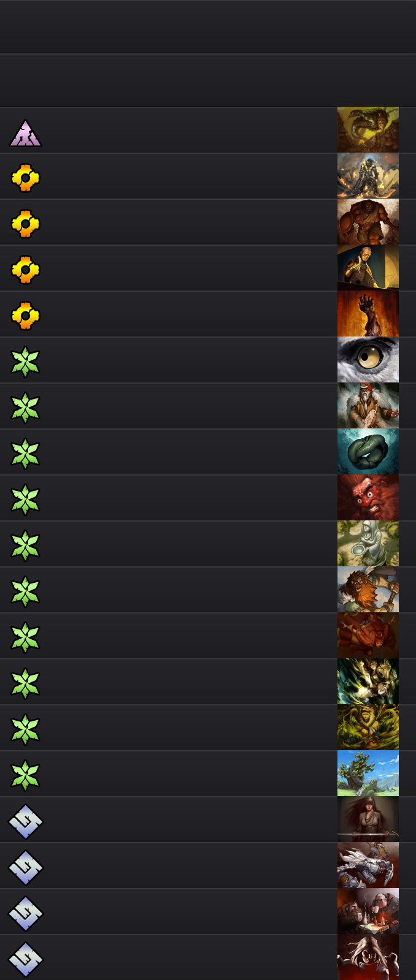This screenshot has height=980, width=416.
Task: Open the tree landscape with blue sky thumbnail
Action: 368,773
